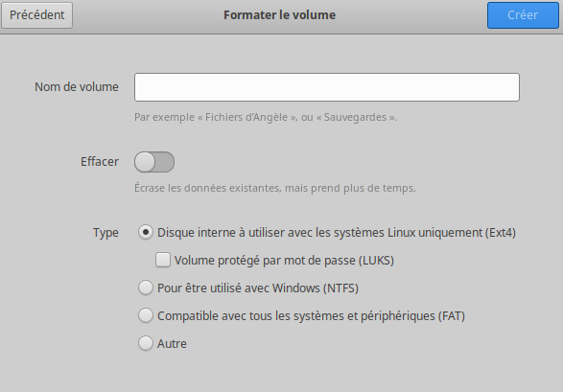Screen dimensions: 563x392
Task: Click the Écrase les données existantes hint
Action: click(275, 188)
